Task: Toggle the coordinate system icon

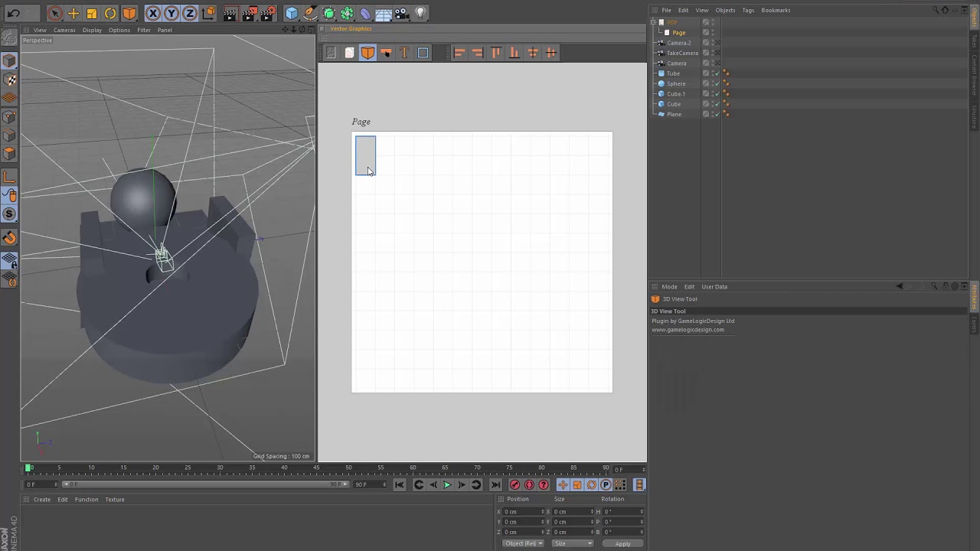Action: tap(208, 13)
